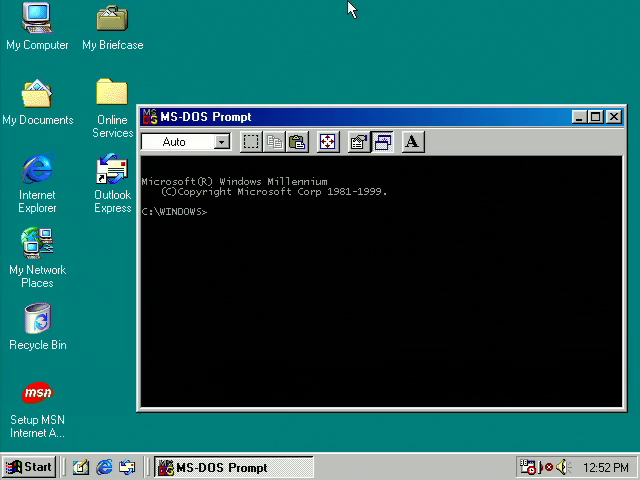Viewport: 640px width, 480px height.
Task: Select the Outlook Express desktop shortcut
Action: click(112, 183)
